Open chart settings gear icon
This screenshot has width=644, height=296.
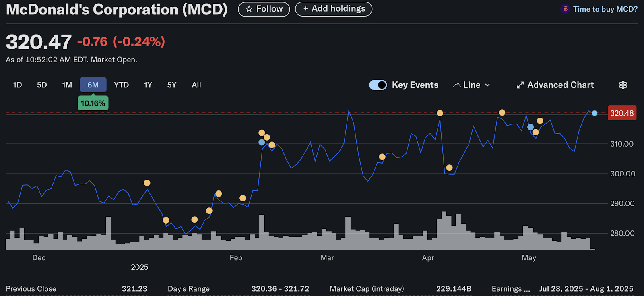623,85
